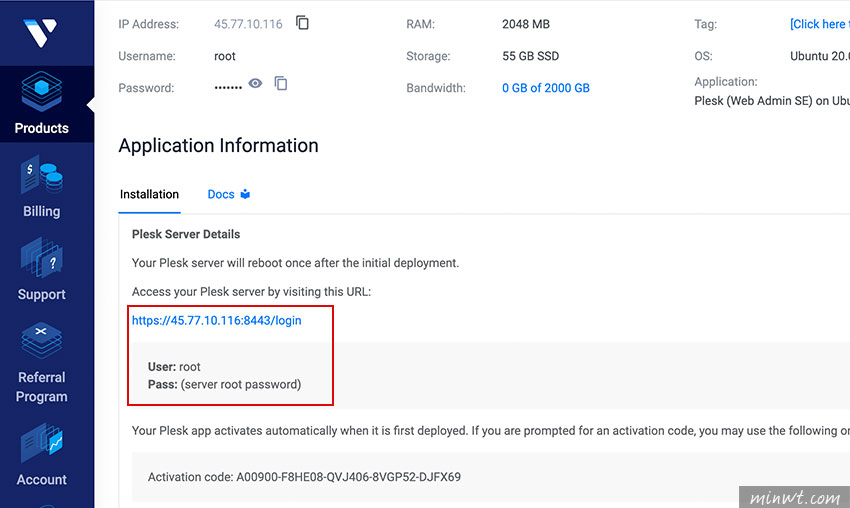Open the Vultr logo home icon
The image size is (850, 508).
click(41, 33)
